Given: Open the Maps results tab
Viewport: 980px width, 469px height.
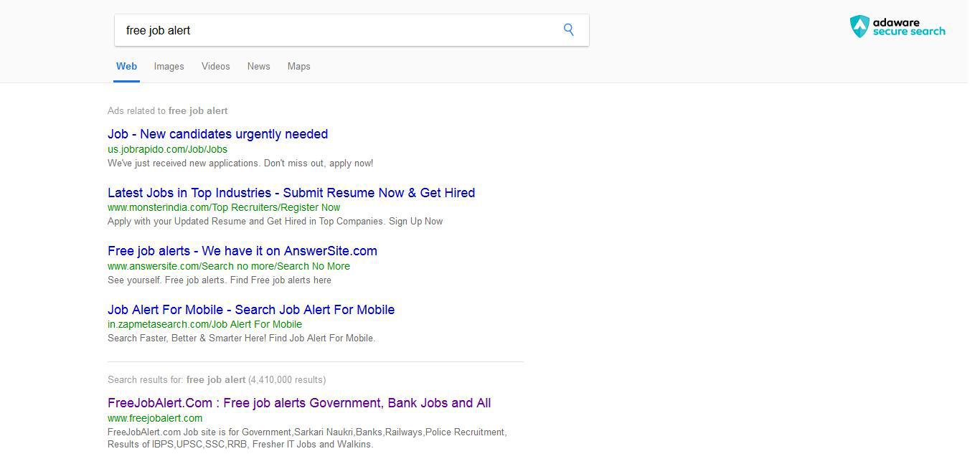Looking at the screenshot, I should click(298, 66).
